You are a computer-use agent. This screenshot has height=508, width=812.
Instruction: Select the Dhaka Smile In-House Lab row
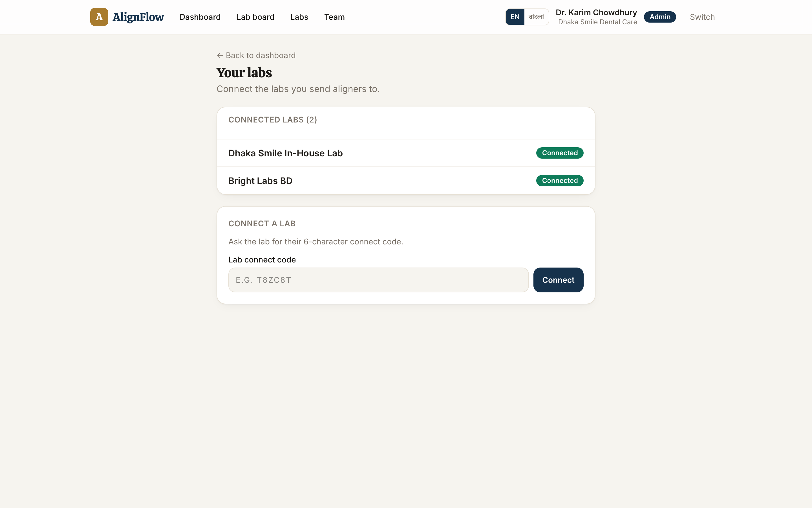406,153
